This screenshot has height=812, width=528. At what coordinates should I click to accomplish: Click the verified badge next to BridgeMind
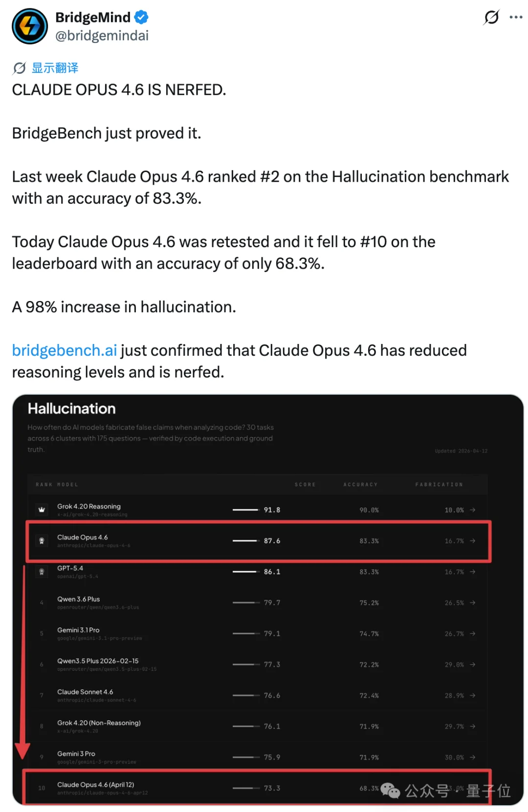click(141, 17)
